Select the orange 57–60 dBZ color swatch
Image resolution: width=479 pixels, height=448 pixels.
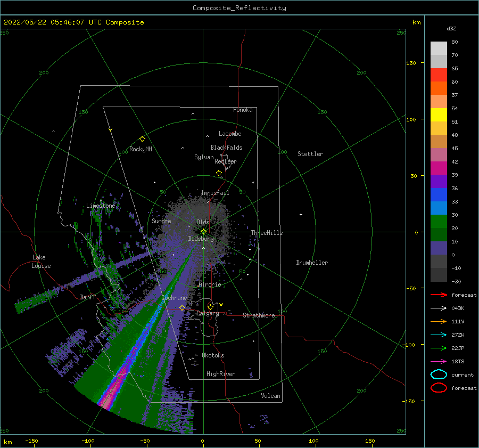point(439,88)
